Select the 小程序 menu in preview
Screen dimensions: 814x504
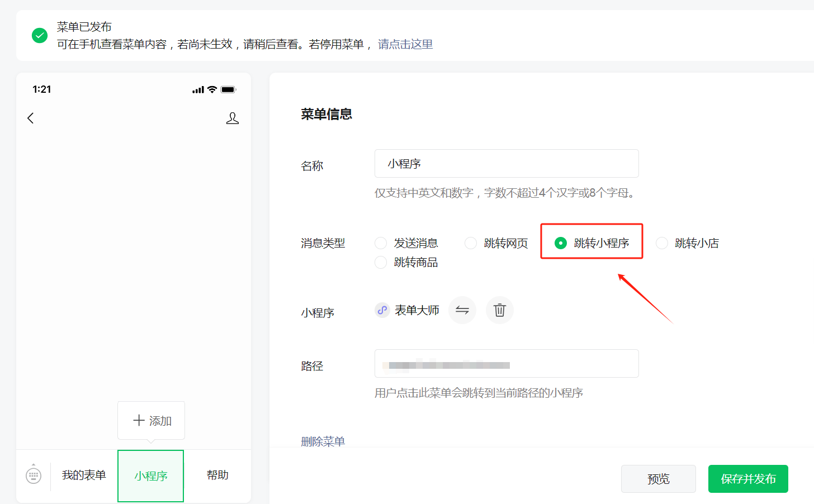point(151,476)
